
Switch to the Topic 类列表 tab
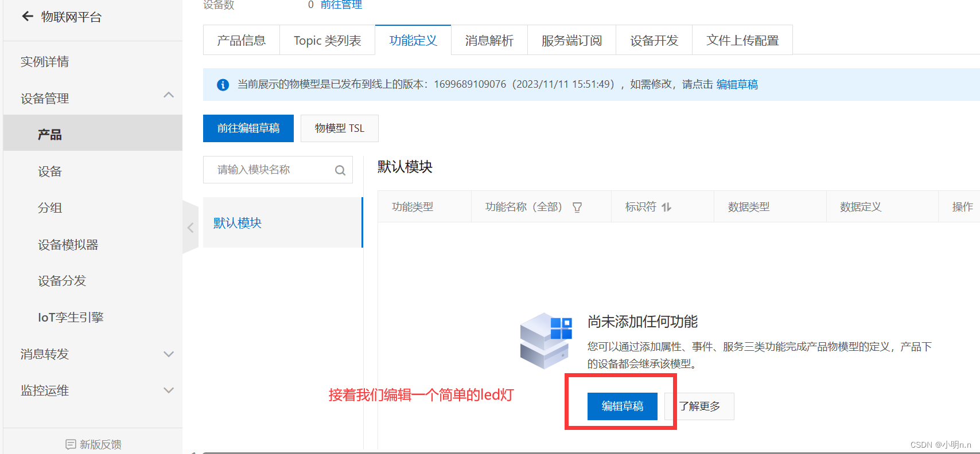(328, 40)
